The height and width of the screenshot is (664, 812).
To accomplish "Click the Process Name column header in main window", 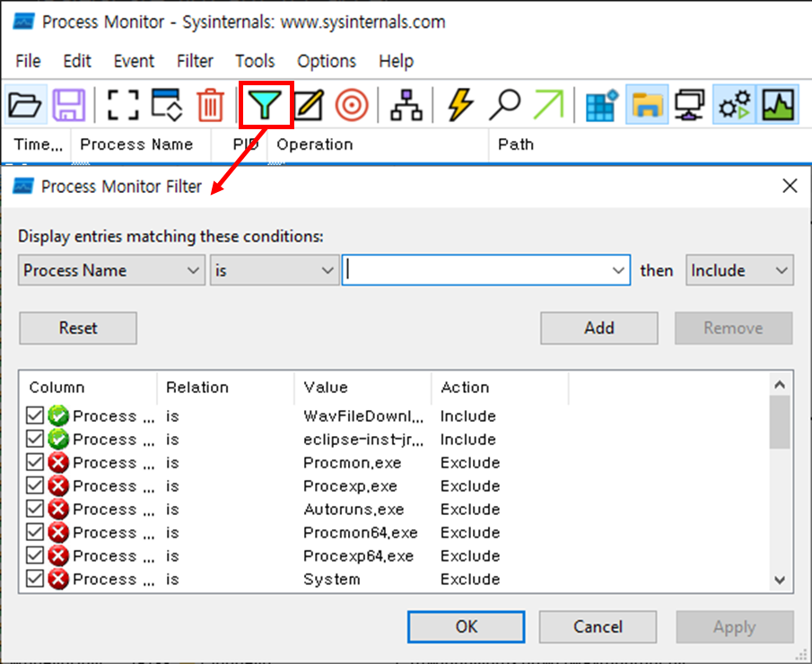I will click(140, 144).
